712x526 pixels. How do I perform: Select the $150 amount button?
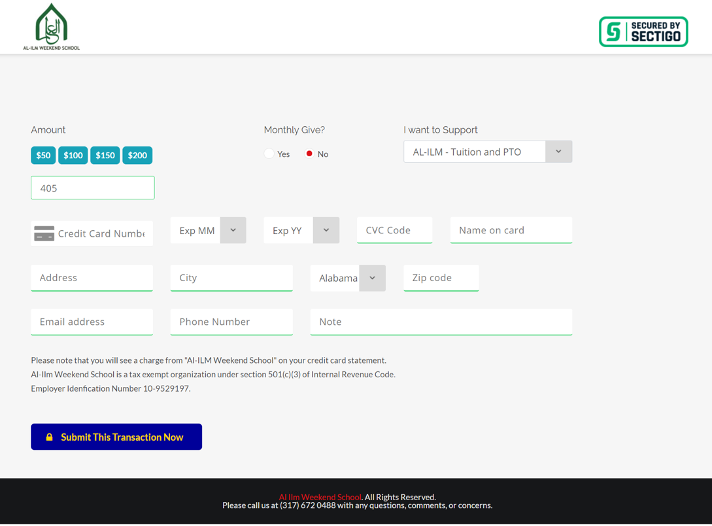(105, 155)
